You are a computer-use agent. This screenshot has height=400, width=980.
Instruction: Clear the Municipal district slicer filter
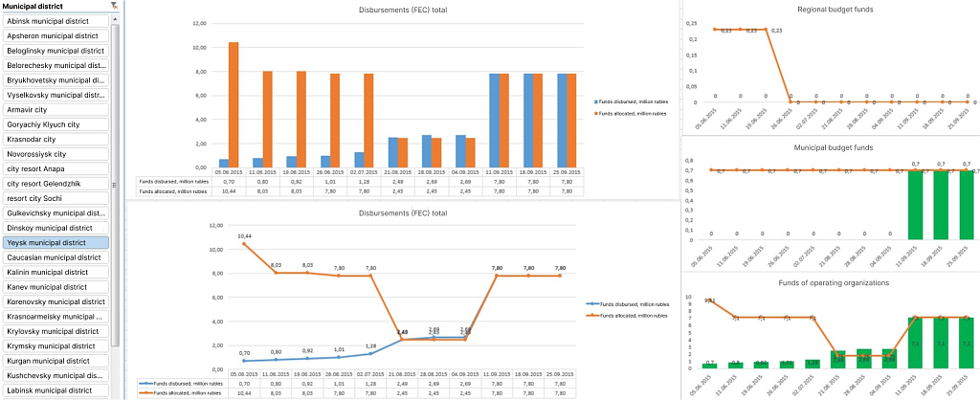point(115,6)
